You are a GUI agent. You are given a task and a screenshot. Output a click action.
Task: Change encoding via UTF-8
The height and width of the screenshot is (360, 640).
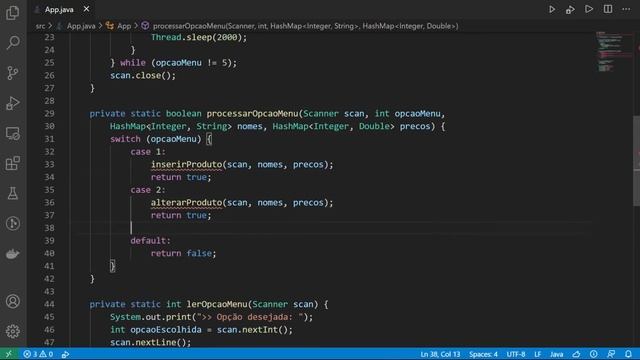tap(516, 354)
